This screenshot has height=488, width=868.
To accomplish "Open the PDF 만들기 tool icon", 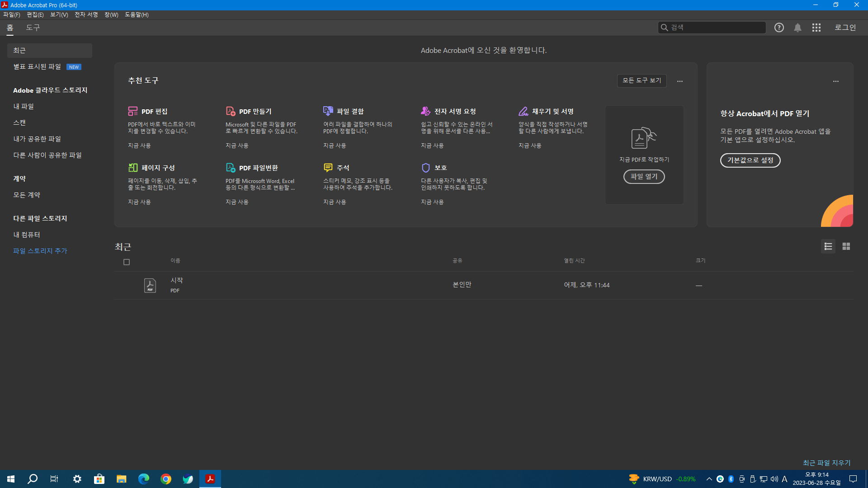I will coord(231,111).
